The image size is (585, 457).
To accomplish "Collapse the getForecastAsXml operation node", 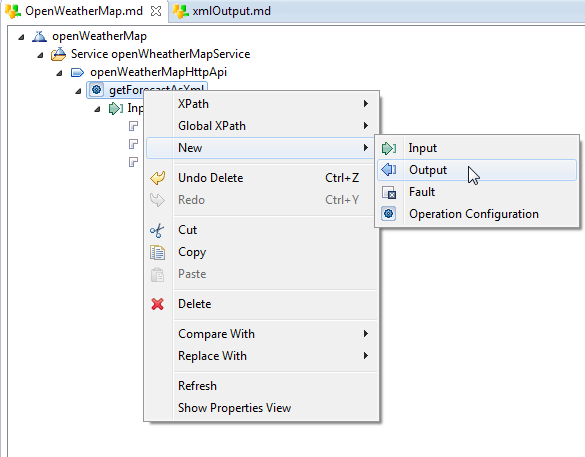I will pos(78,91).
